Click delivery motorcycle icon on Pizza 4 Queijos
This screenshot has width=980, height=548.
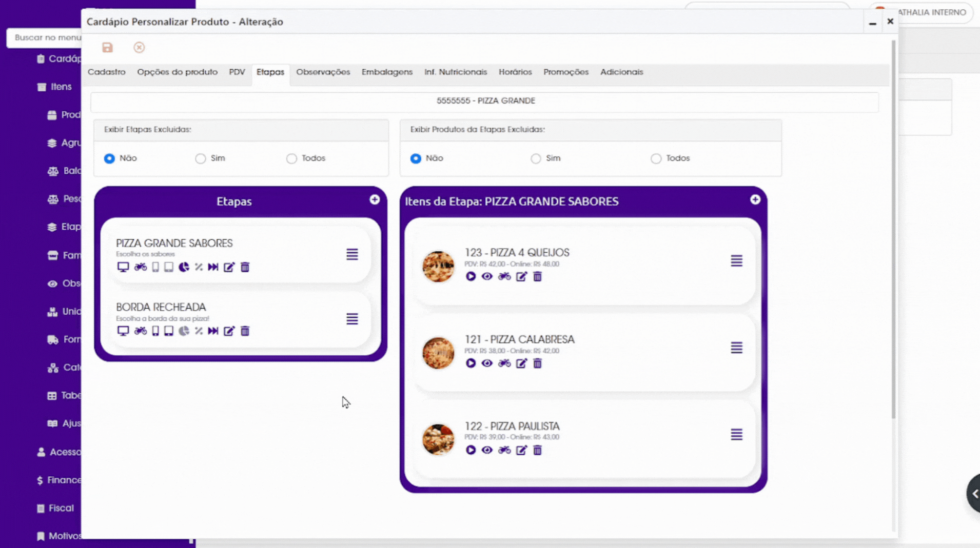pos(504,276)
